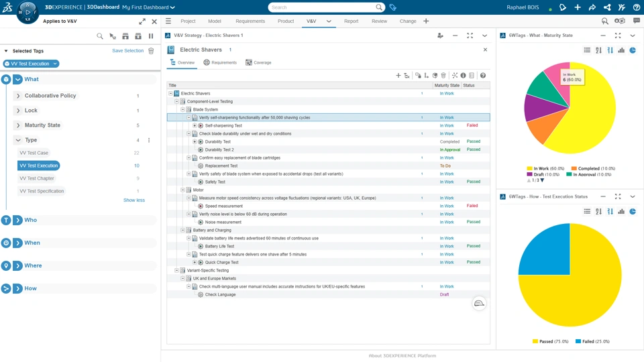This screenshot has width=644, height=362.
Task: Click the pause icon in tags panel toolbar
Action: [151, 36]
